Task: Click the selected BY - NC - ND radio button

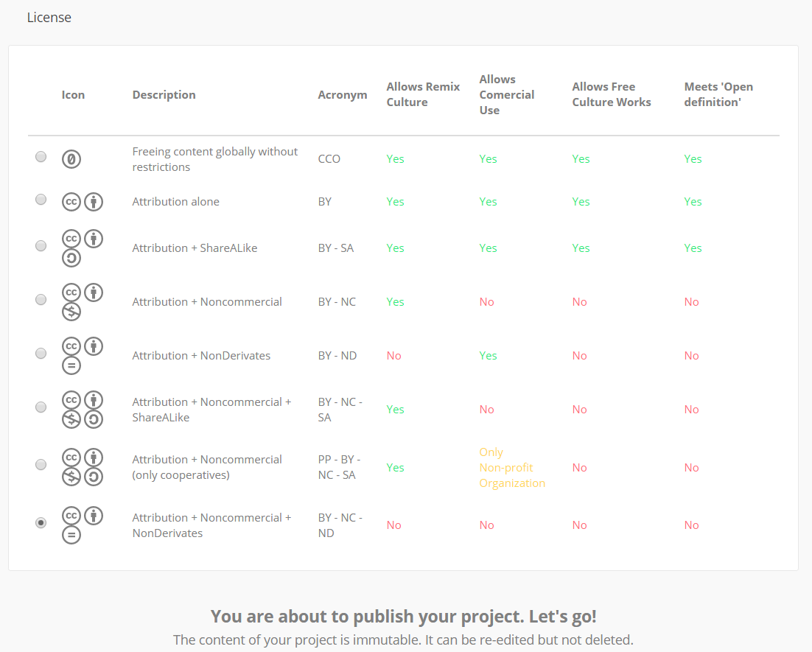Action: click(41, 522)
